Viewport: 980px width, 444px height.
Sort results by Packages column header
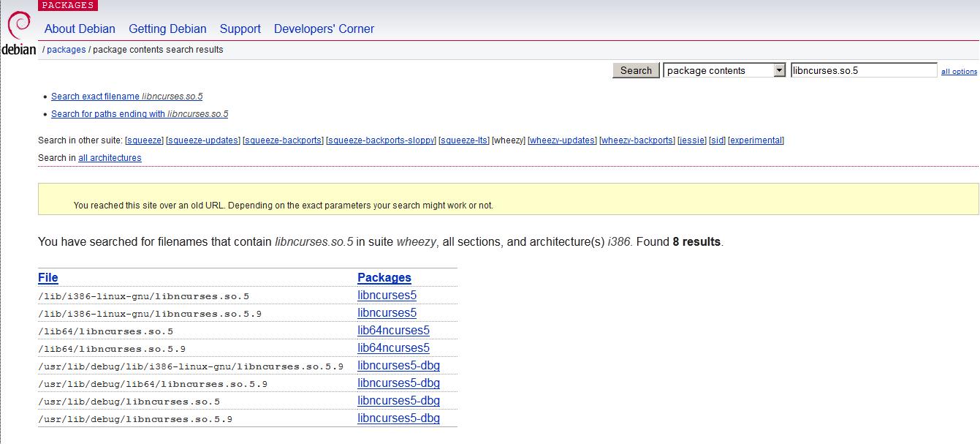[x=384, y=278]
